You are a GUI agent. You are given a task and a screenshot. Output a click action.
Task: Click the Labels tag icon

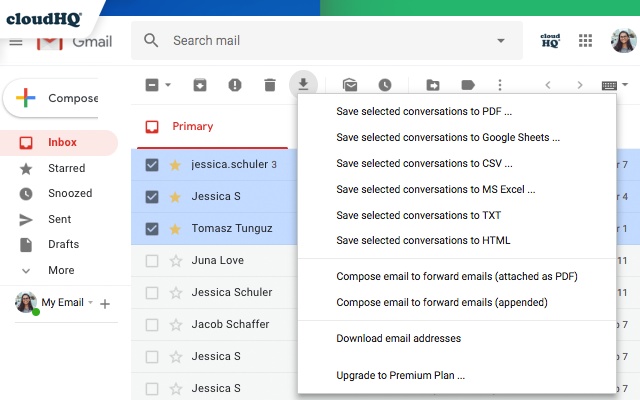coord(468,85)
